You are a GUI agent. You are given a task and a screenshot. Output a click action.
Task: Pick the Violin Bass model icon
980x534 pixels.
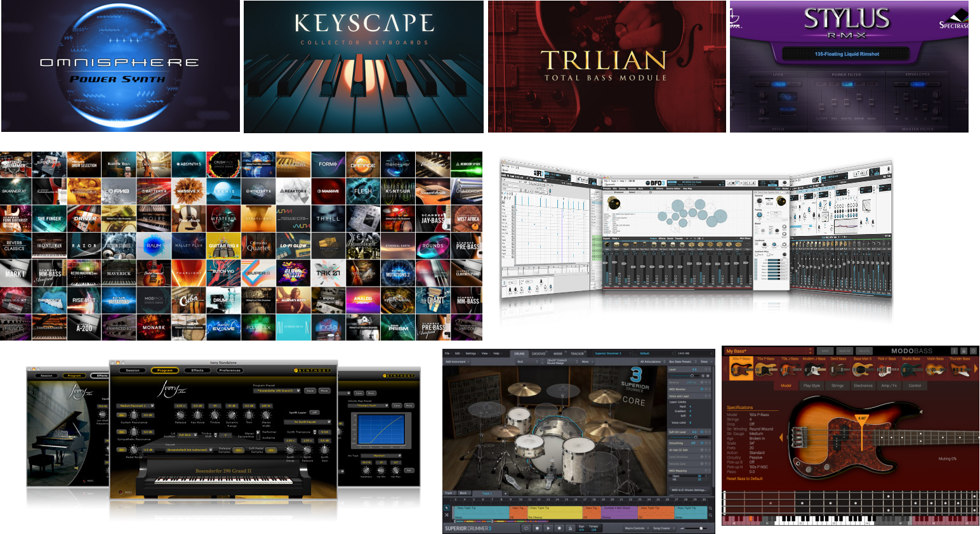click(x=936, y=369)
